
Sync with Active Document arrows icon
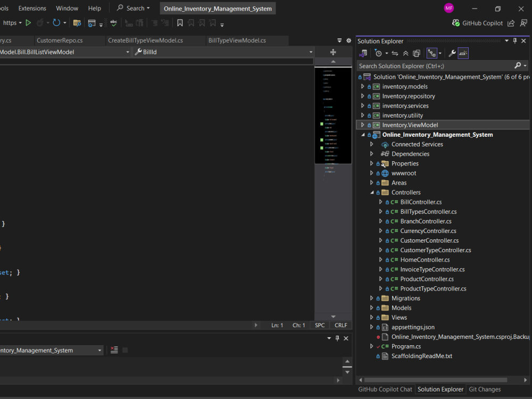[395, 53]
